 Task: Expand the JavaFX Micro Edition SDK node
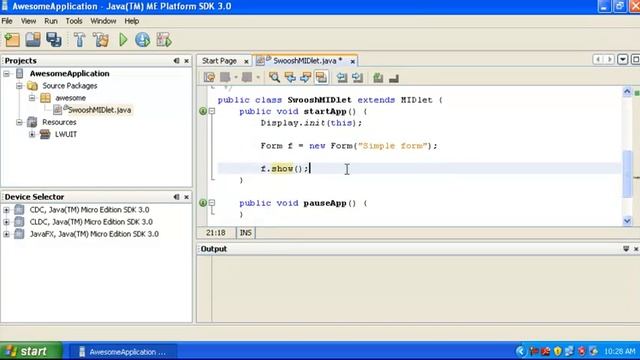point(7,234)
